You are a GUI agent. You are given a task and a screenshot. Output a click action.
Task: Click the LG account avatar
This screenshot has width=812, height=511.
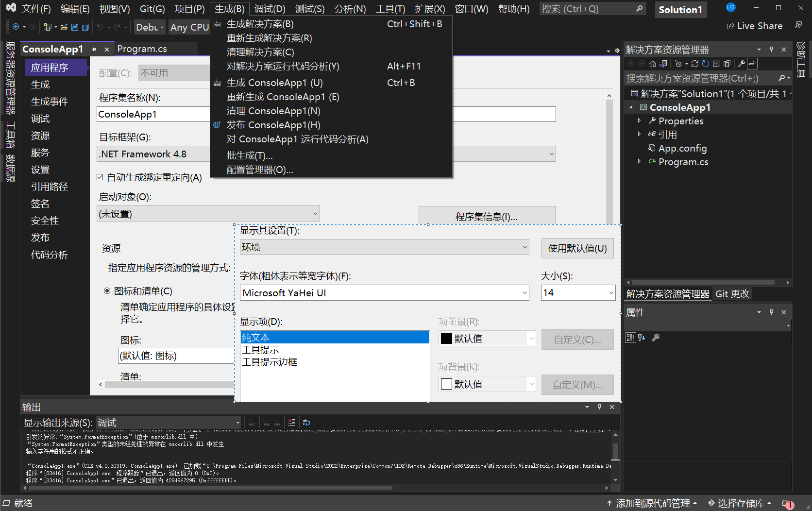[731, 8]
